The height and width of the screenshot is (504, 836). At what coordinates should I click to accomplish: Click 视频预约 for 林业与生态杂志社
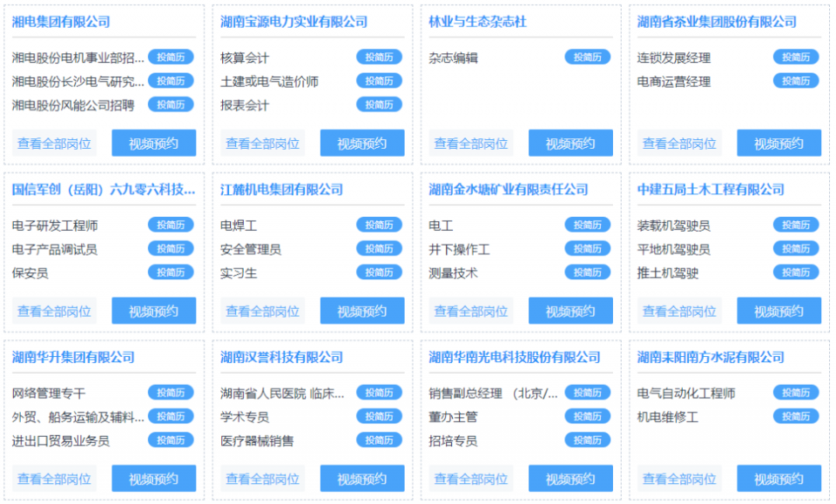(x=570, y=144)
